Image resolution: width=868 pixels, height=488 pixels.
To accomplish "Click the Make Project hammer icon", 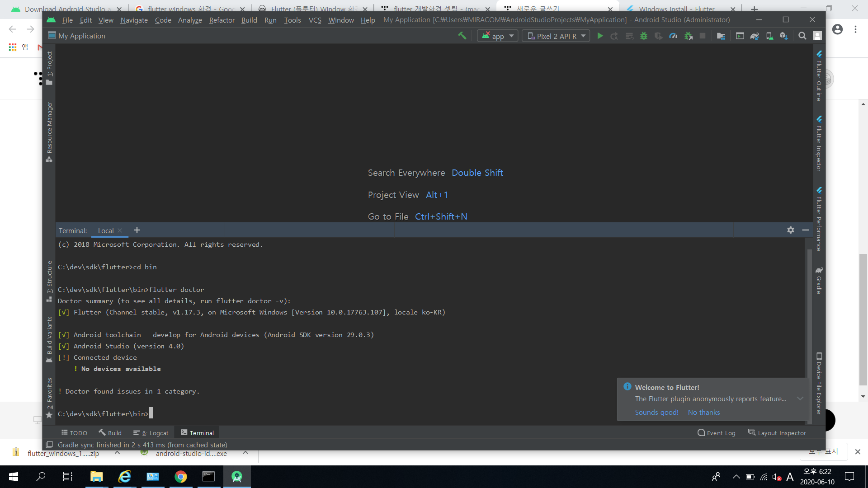I will click(462, 36).
